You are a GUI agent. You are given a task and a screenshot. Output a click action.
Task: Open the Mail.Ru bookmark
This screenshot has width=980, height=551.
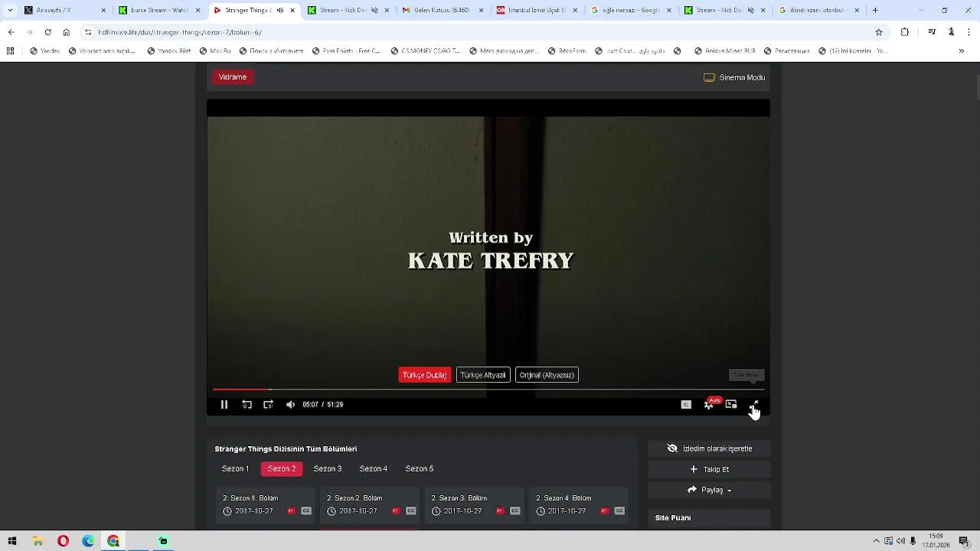point(214,51)
